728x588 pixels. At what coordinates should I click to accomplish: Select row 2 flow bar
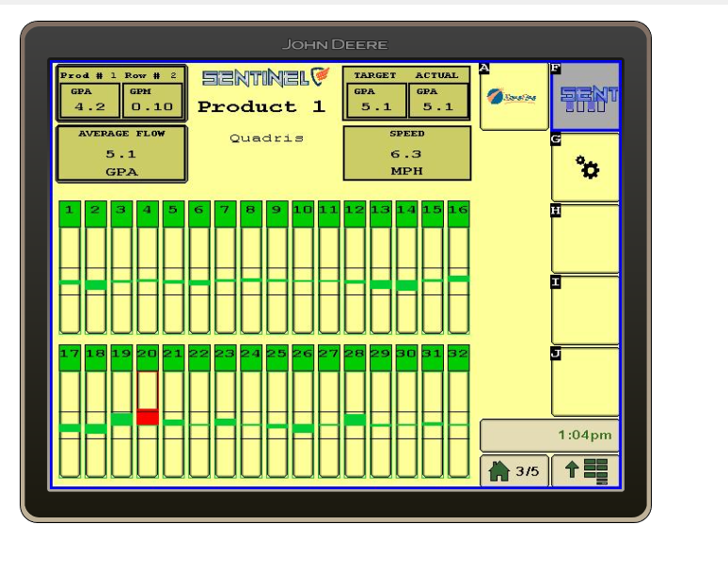tap(96, 280)
